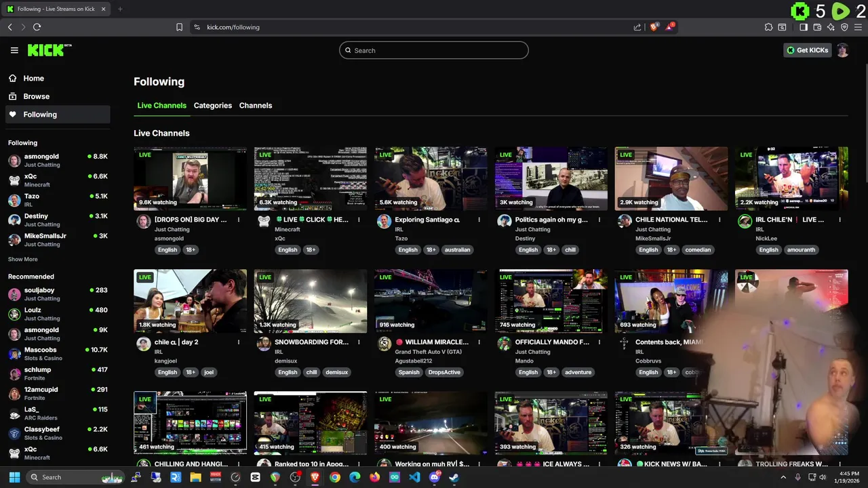Open Tazo channel in the sidebar

(x=58, y=200)
